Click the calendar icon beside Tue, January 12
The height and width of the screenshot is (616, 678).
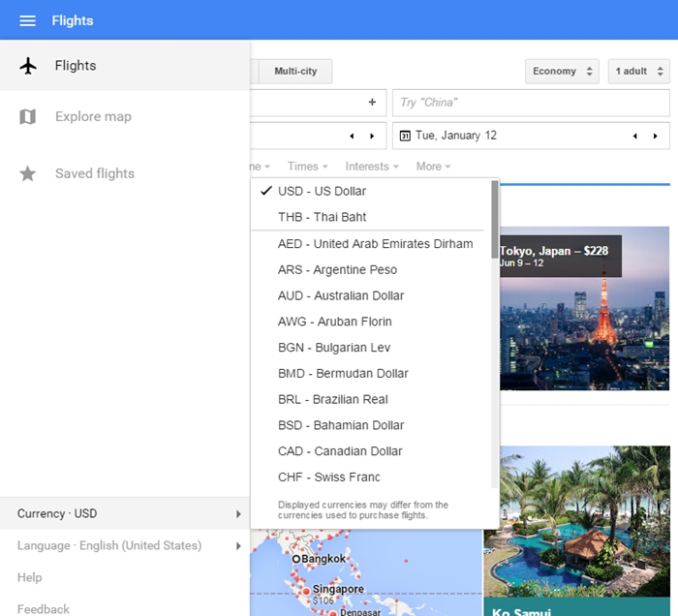[405, 137]
